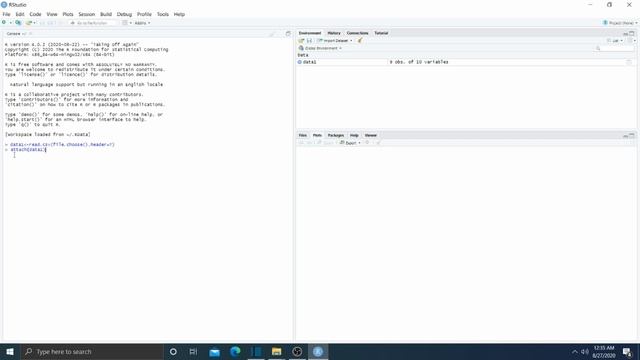Click the read.csv command line in console
The width and height of the screenshot is (640, 360).
click(x=62, y=144)
